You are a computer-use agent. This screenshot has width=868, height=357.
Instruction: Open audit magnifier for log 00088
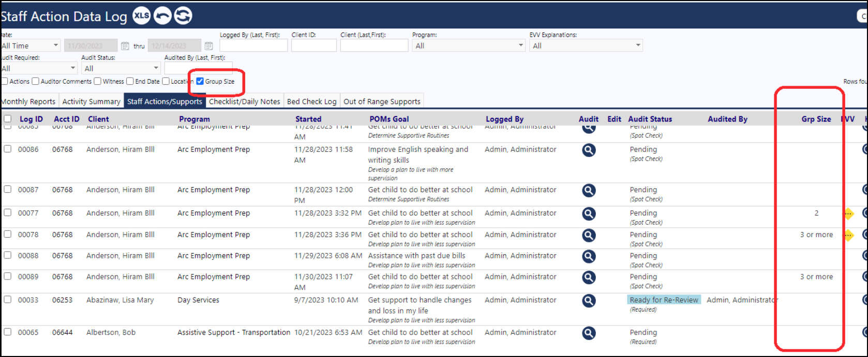[589, 257]
